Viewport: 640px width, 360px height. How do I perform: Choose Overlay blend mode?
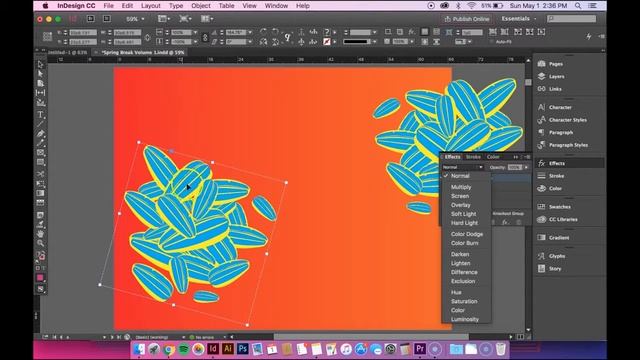pyautogui.click(x=460, y=205)
